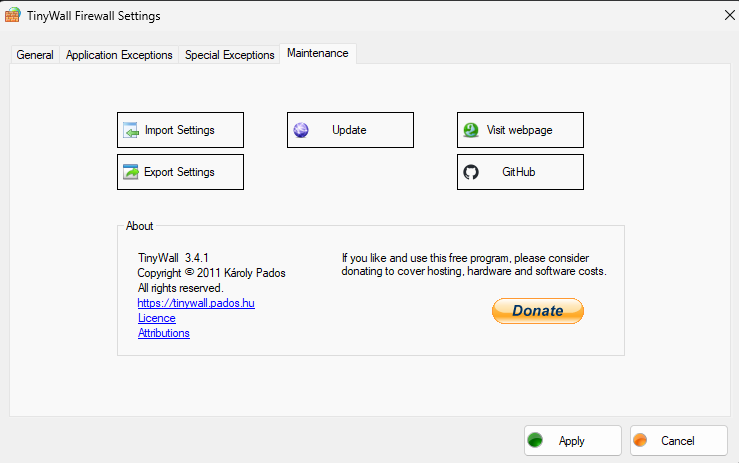Screen dimensions: 739x463
Task: Click the green Apply icon
Action: click(535, 440)
